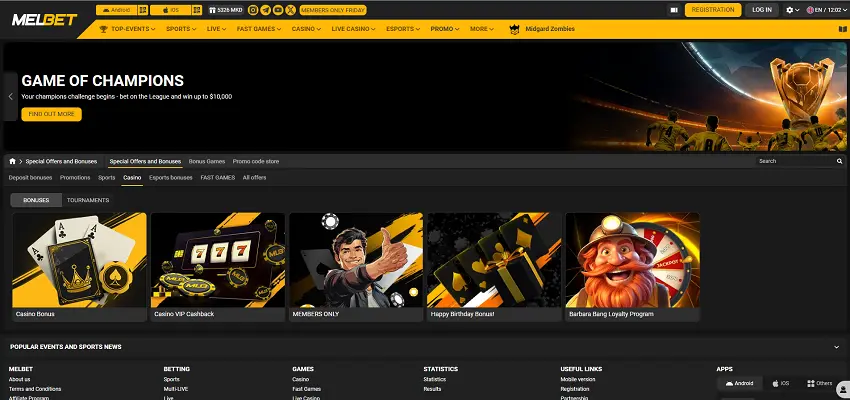This screenshot has width=850, height=400.
Task: Open About us footer link
Action: [20, 379]
